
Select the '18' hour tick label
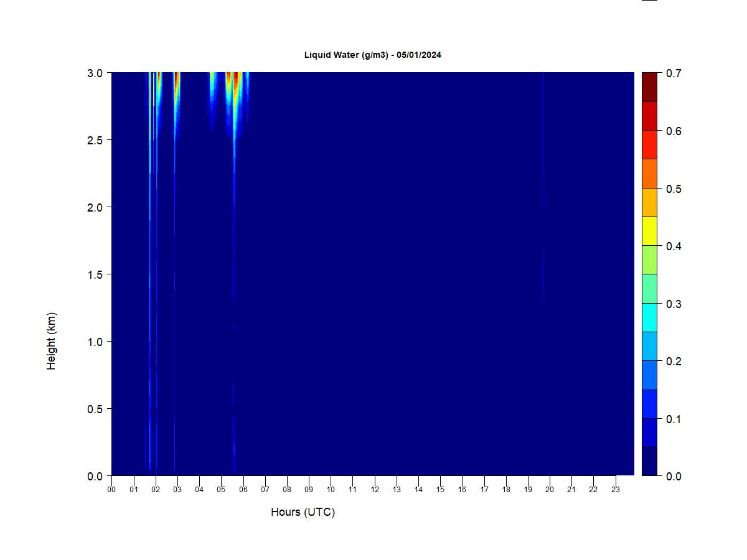pos(506,490)
